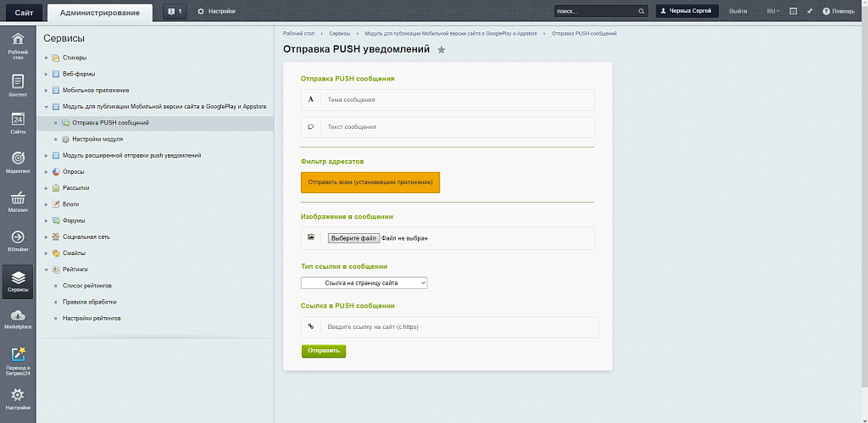Select the Администрирование tab

[x=100, y=12]
